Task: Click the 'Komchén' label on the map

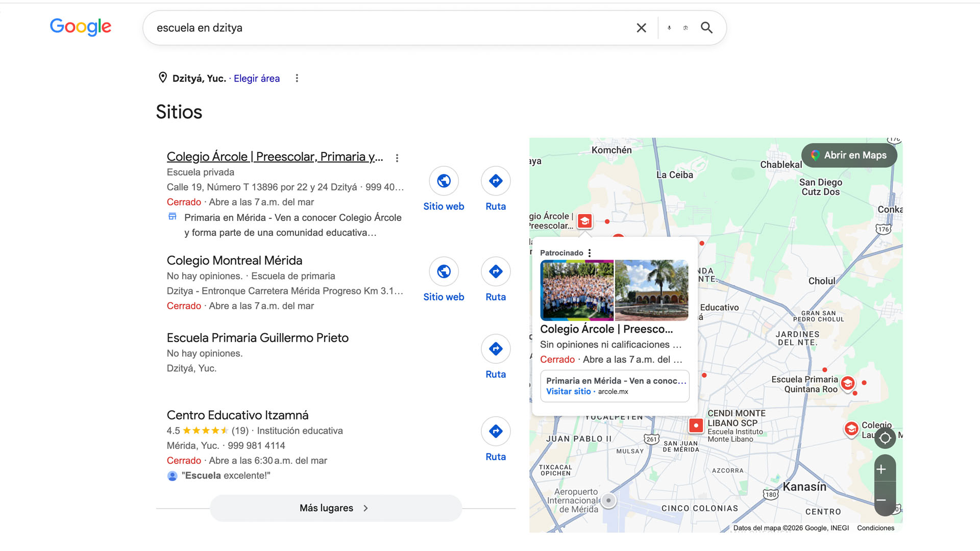Action: (x=611, y=150)
